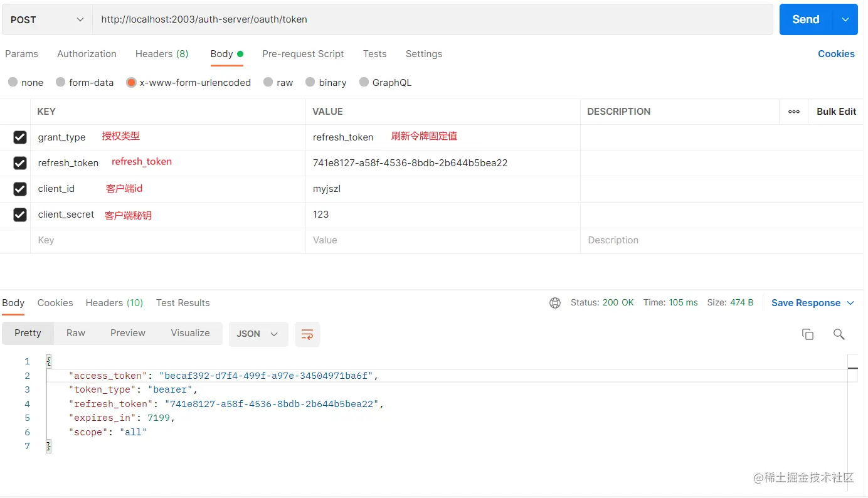
Task: Click the Status 200 OK indicator
Action: coord(602,303)
